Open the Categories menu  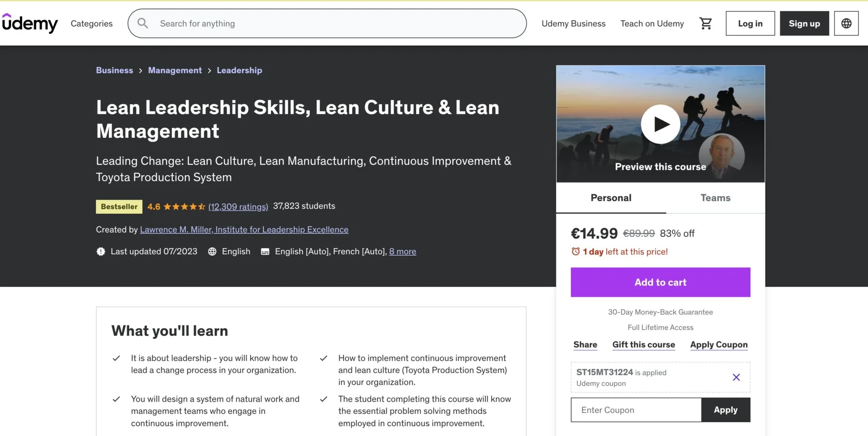click(x=91, y=23)
